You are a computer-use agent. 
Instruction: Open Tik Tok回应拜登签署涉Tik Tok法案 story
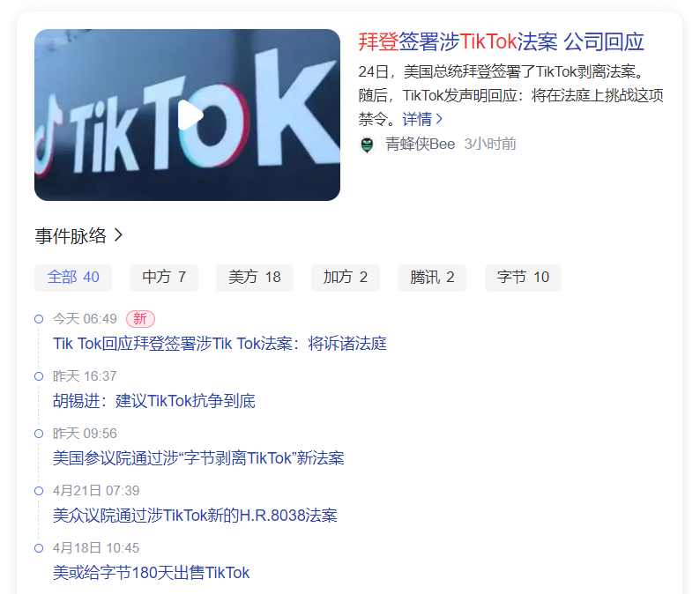click(x=220, y=344)
